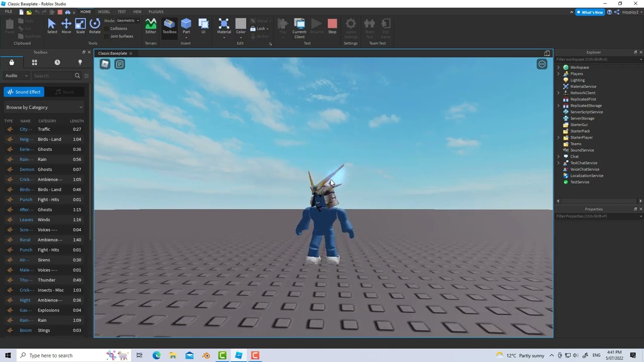The height and width of the screenshot is (362, 644).
Task: Switch to the MODEL ribbon tab
Action: click(x=104, y=12)
